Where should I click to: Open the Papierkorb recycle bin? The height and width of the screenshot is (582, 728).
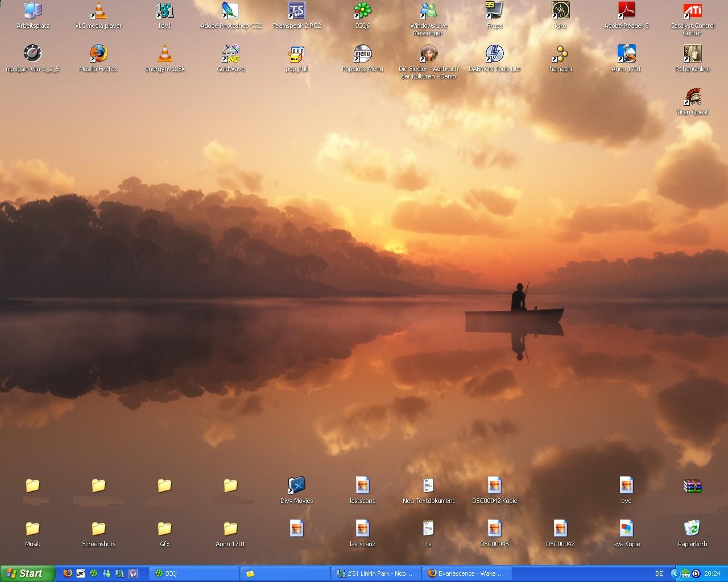(692, 529)
